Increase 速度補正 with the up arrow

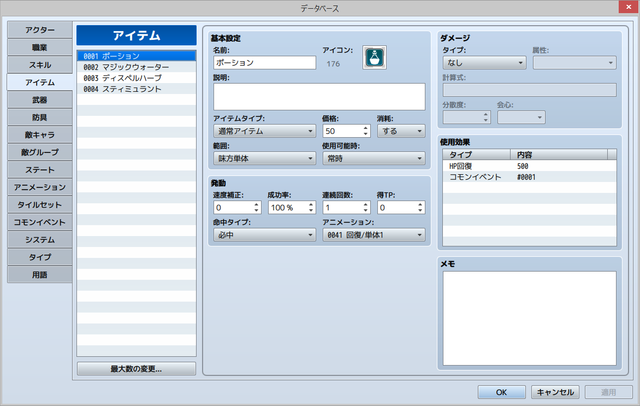coord(257,204)
